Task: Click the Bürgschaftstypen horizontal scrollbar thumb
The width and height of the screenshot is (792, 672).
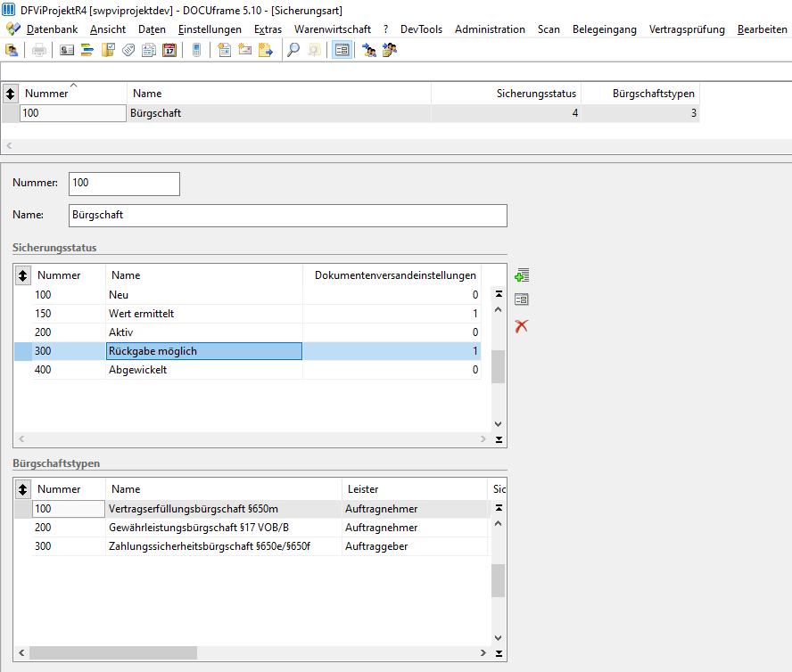Action: (113, 652)
